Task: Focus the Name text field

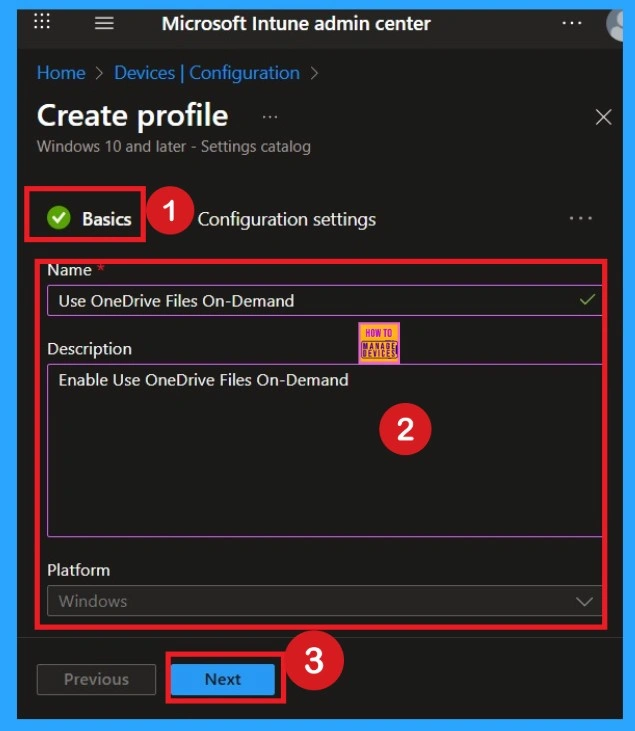Action: coord(310,301)
